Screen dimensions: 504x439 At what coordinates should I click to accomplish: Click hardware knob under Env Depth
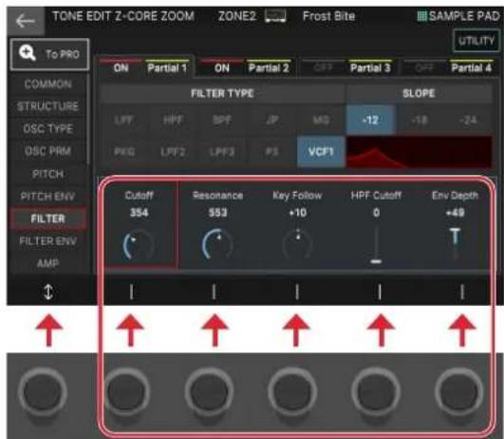tap(459, 392)
